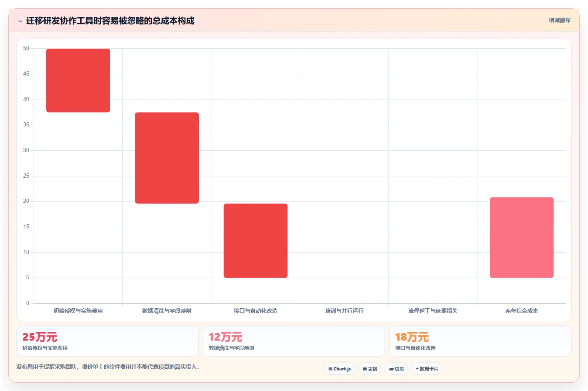Click the 增减瀑布 badge in the header
Image resolution: width=588 pixels, height=391 pixels.
click(x=559, y=20)
